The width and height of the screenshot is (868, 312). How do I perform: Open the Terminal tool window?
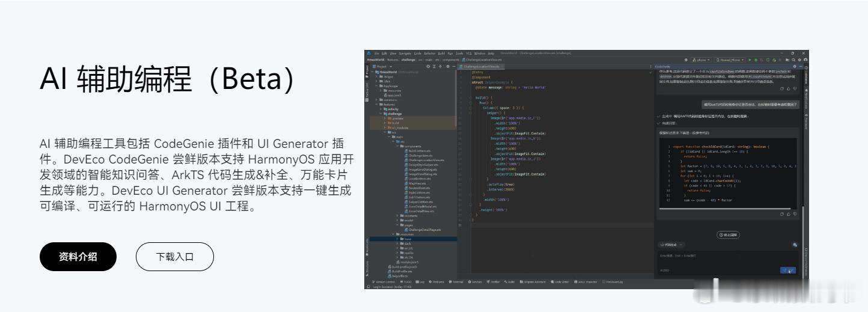[x=456, y=282]
